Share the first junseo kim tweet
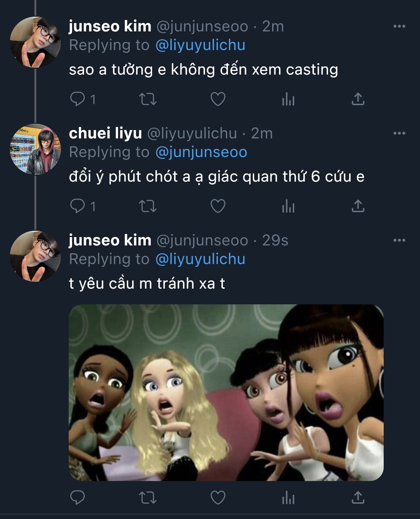This screenshot has height=519, width=420. coord(358,99)
